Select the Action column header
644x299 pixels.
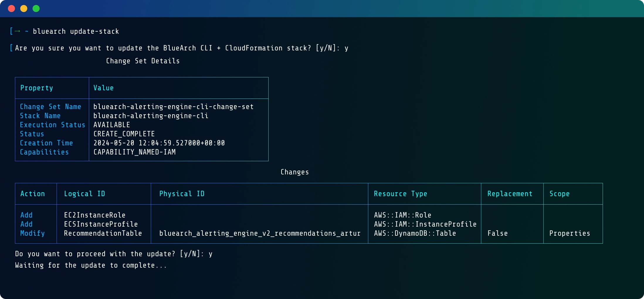click(x=33, y=193)
